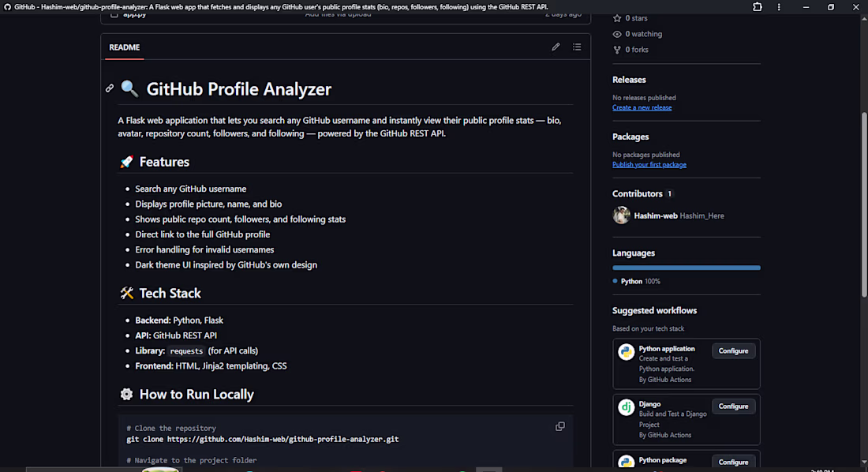868x472 pixels.
Task: Click the Hashim-web contributor avatar
Action: point(622,215)
